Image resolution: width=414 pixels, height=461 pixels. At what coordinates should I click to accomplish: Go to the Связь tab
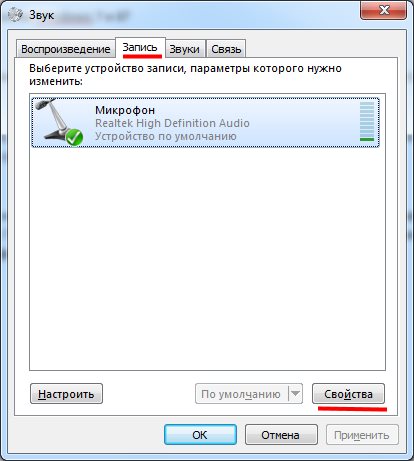[x=226, y=49]
